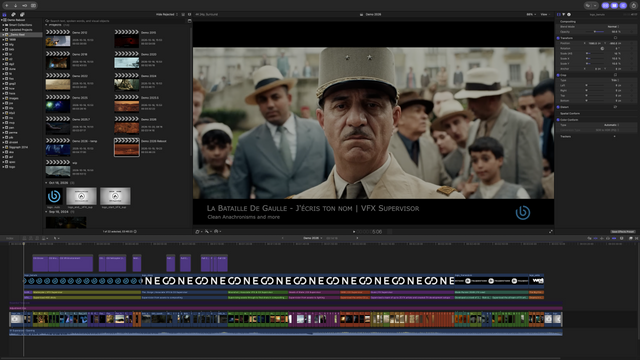Click the connect clip edit button
This screenshot has height=360, width=640.
pyautogui.click(x=25, y=238)
